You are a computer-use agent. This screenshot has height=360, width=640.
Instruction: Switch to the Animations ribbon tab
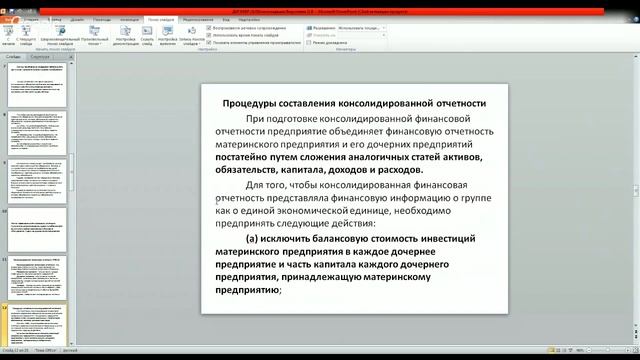pos(129,20)
